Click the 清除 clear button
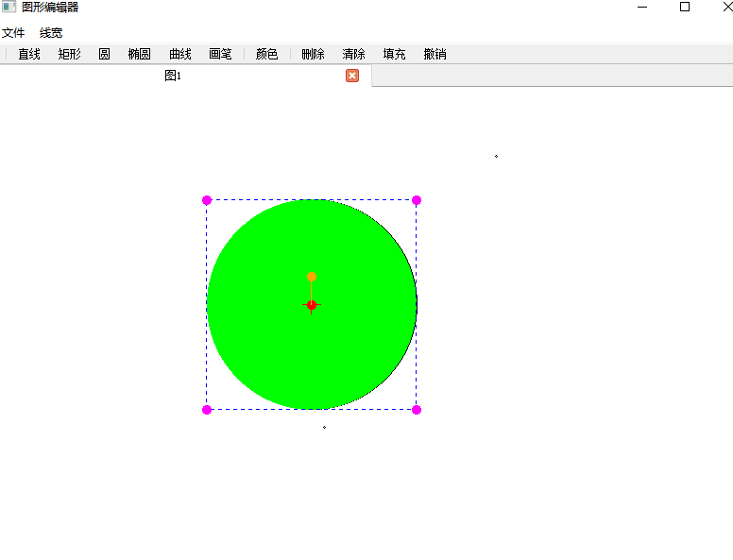This screenshot has height=560, width=733. (x=353, y=54)
